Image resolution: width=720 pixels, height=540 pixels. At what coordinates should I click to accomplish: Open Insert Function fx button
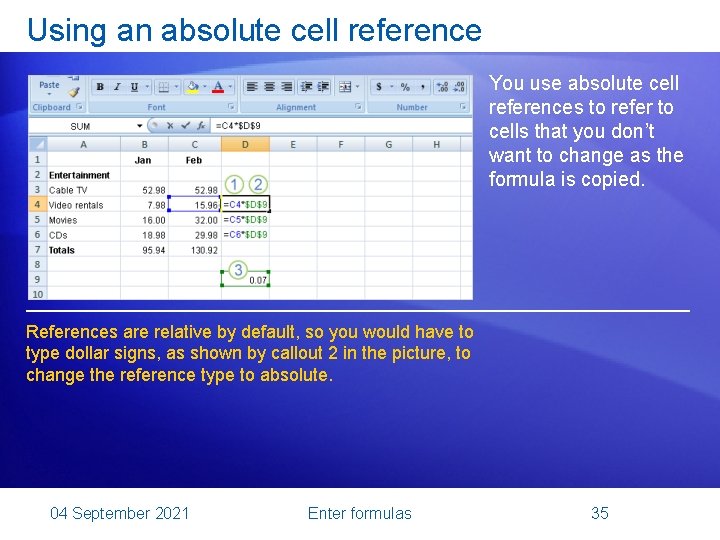pos(201,125)
